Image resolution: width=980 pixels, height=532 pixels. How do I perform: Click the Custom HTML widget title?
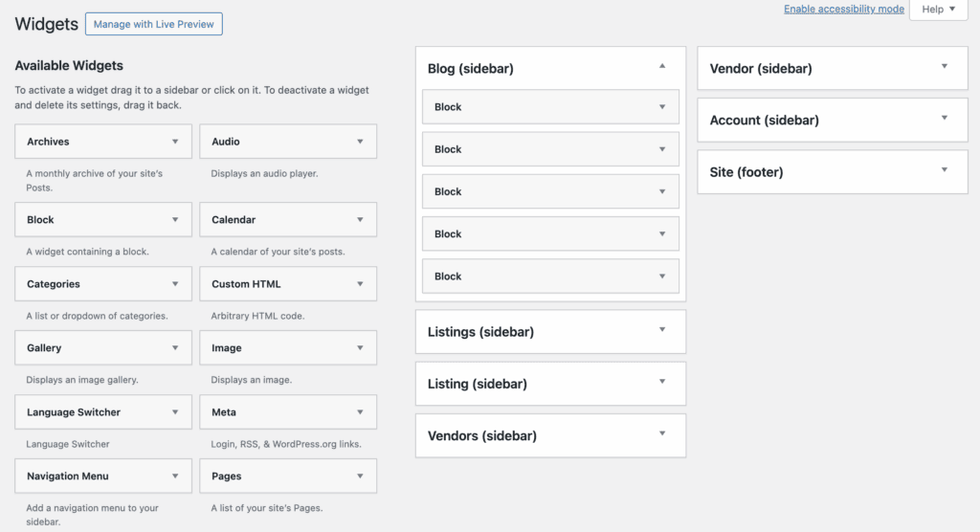click(x=246, y=284)
